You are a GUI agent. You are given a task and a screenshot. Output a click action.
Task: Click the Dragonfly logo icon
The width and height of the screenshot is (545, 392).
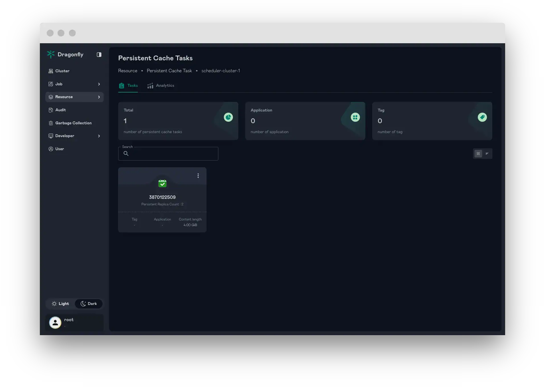(51, 54)
